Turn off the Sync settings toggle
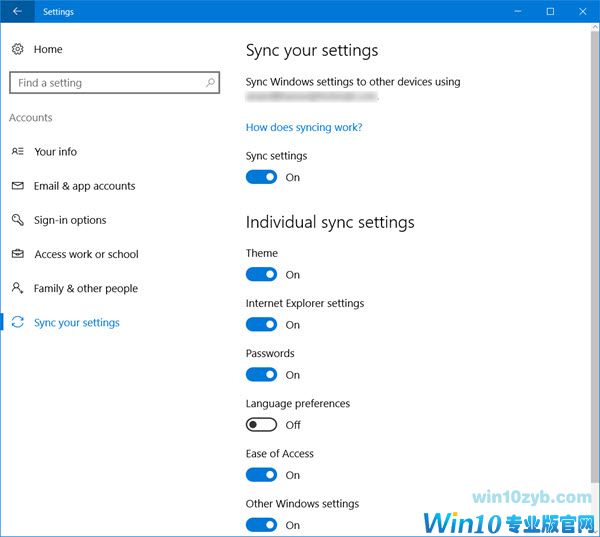The image size is (600, 537). pyautogui.click(x=261, y=177)
